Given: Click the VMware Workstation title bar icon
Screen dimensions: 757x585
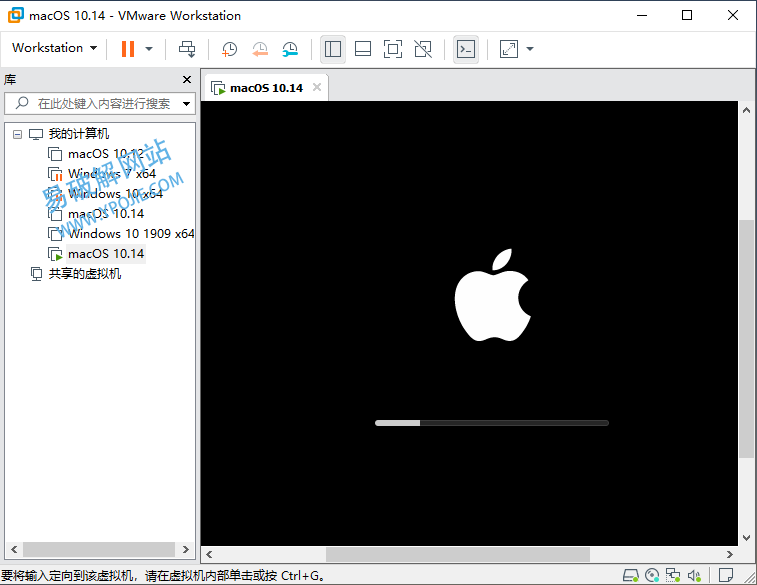Looking at the screenshot, I should (15, 15).
